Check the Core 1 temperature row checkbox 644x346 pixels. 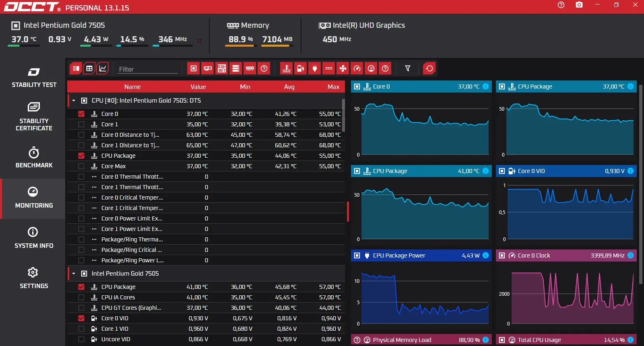pos(81,124)
